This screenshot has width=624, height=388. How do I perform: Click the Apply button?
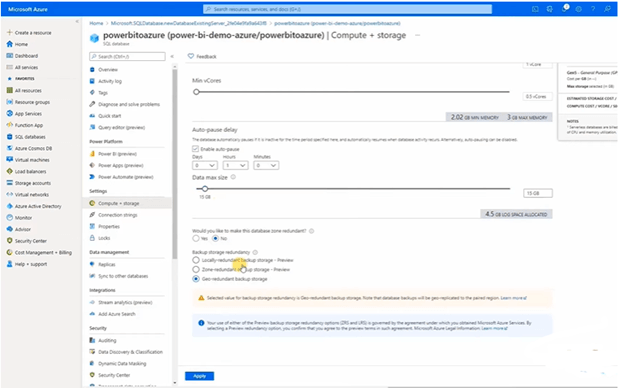199,376
